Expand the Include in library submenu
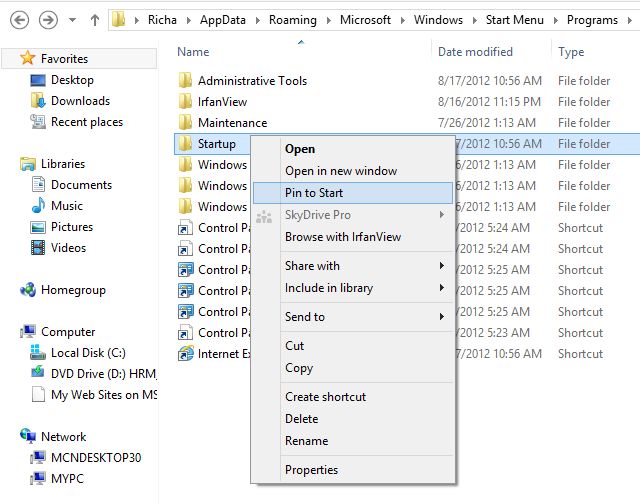This screenshot has height=504, width=640. (x=353, y=288)
